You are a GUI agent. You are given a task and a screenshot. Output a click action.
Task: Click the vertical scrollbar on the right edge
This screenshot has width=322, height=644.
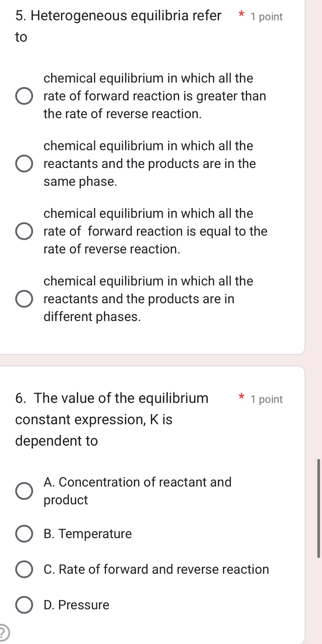[x=318, y=509]
